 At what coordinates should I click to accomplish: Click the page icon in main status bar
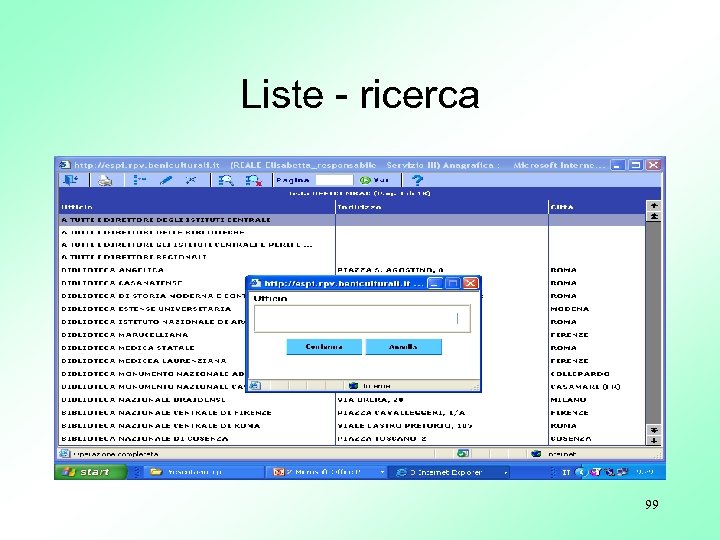pyautogui.click(x=64, y=454)
